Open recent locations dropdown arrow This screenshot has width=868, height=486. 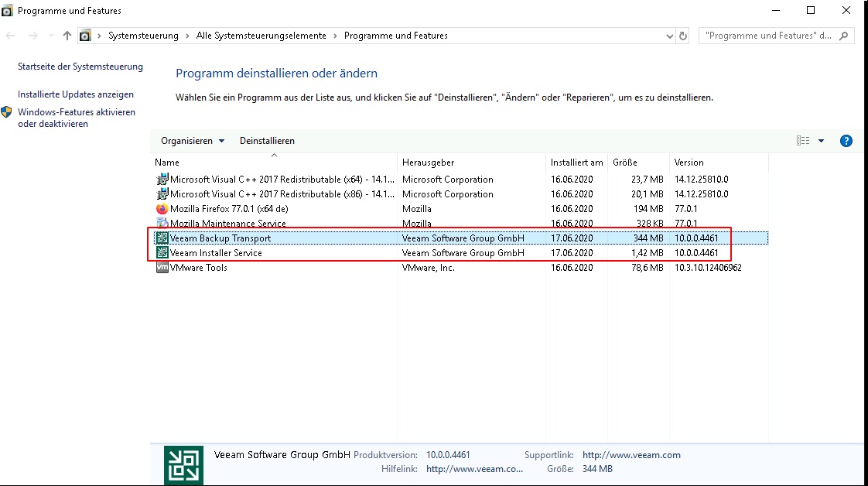point(51,36)
